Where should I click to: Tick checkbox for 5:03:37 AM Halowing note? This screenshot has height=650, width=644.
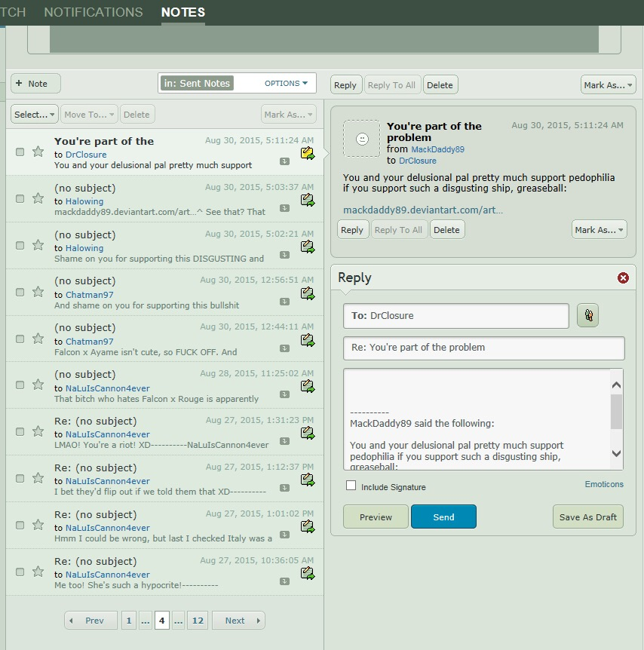(x=20, y=199)
